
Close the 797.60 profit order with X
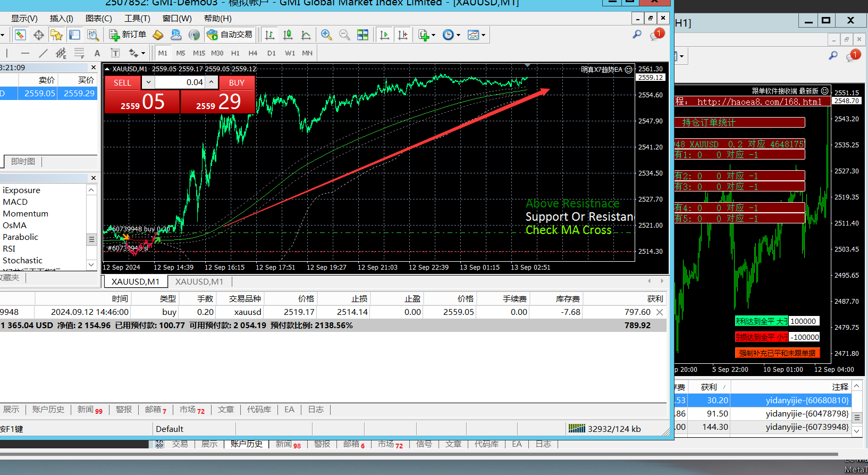(x=660, y=312)
